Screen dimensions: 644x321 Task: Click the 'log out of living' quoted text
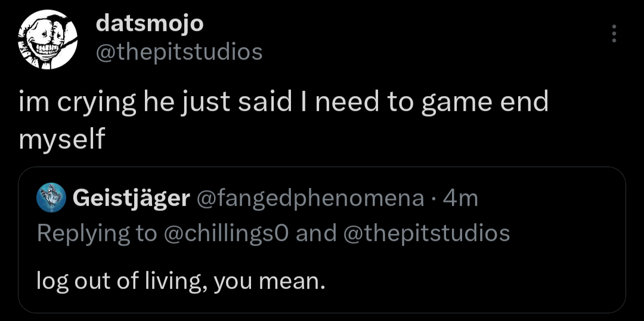click(119, 280)
